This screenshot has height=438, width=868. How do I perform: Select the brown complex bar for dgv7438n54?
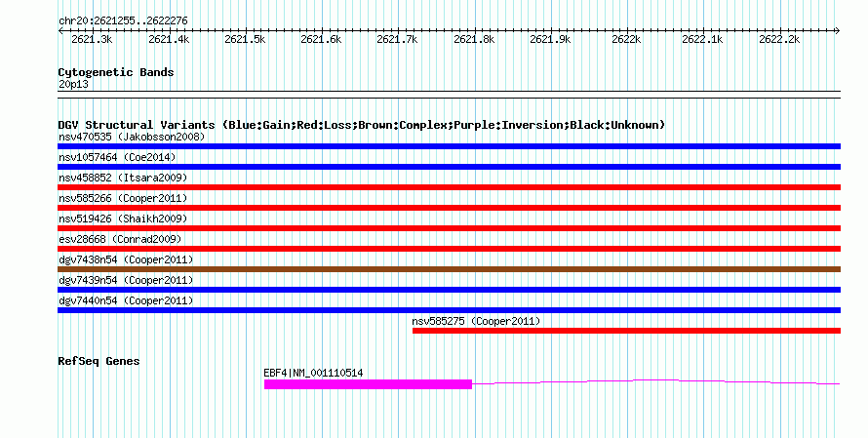(x=449, y=269)
